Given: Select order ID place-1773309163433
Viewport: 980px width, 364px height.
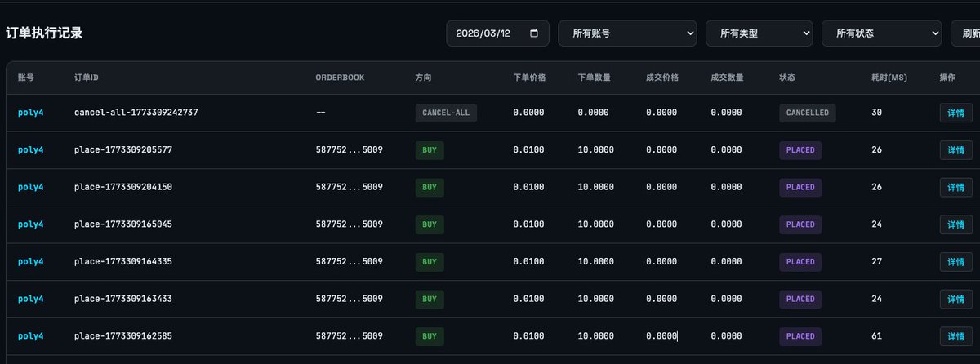Looking at the screenshot, I should click(x=123, y=299).
